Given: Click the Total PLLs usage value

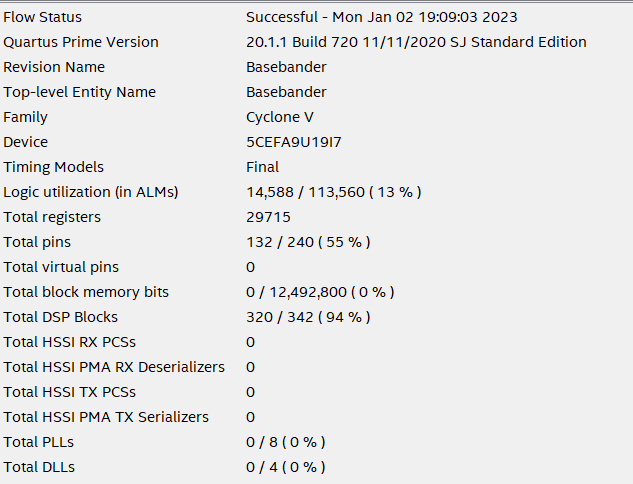Looking at the screenshot, I should pyautogui.click(x=286, y=442).
